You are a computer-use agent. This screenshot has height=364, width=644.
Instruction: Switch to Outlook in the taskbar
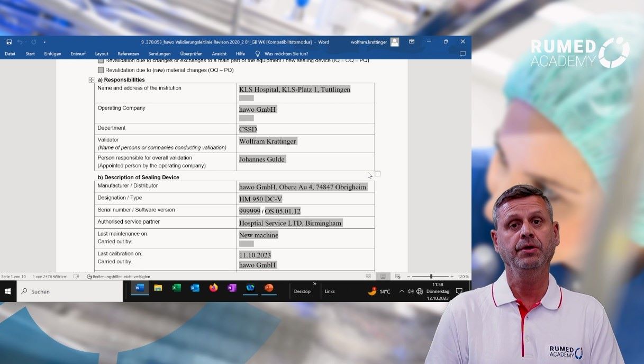[195, 288]
